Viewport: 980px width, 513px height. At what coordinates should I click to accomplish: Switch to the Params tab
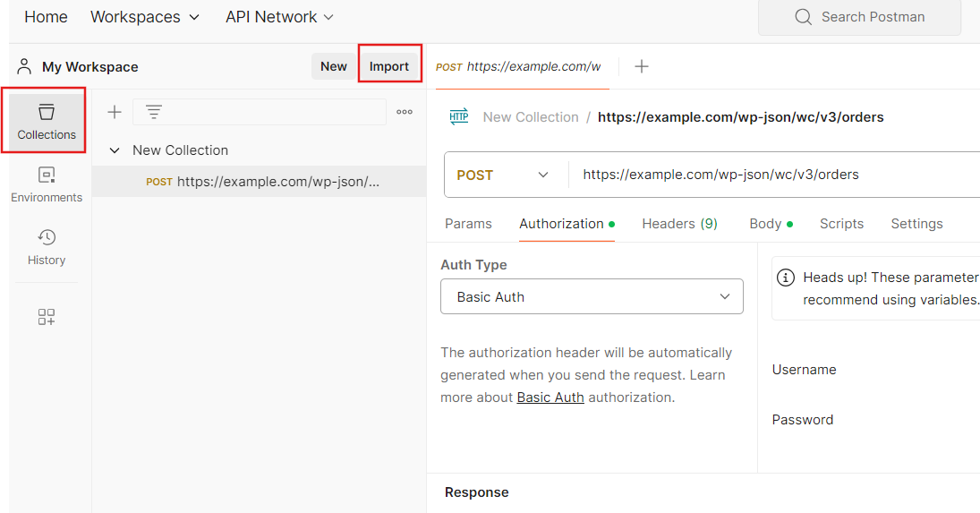[x=468, y=224]
